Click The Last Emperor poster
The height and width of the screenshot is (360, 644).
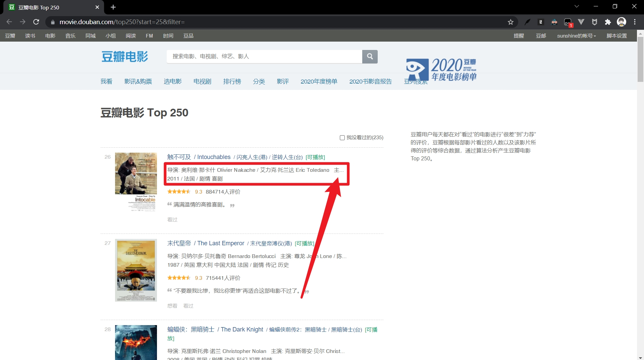click(136, 270)
